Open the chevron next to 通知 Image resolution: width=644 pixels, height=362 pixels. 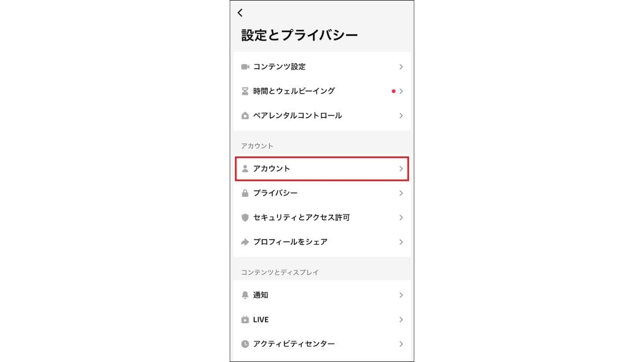pyautogui.click(x=400, y=295)
